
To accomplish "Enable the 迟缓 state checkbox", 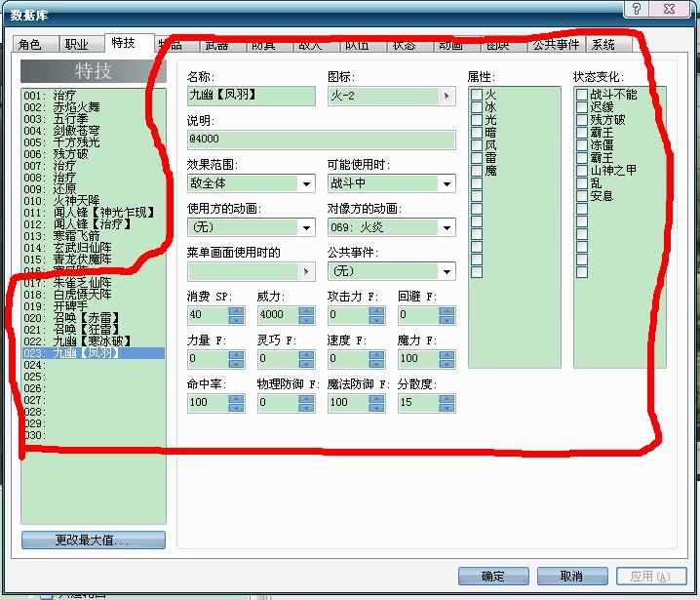I will coord(582,106).
